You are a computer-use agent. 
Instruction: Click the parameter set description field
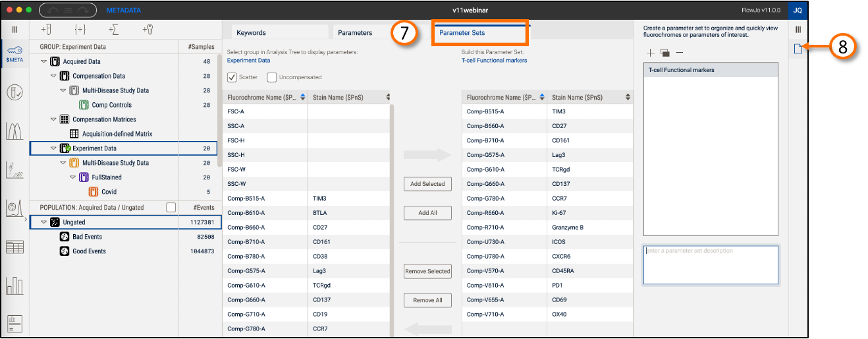[x=711, y=264]
